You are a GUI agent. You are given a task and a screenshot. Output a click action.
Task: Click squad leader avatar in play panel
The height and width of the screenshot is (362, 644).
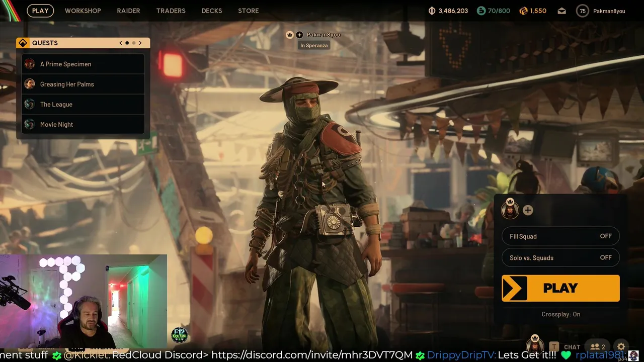pyautogui.click(x=510, y=209)
